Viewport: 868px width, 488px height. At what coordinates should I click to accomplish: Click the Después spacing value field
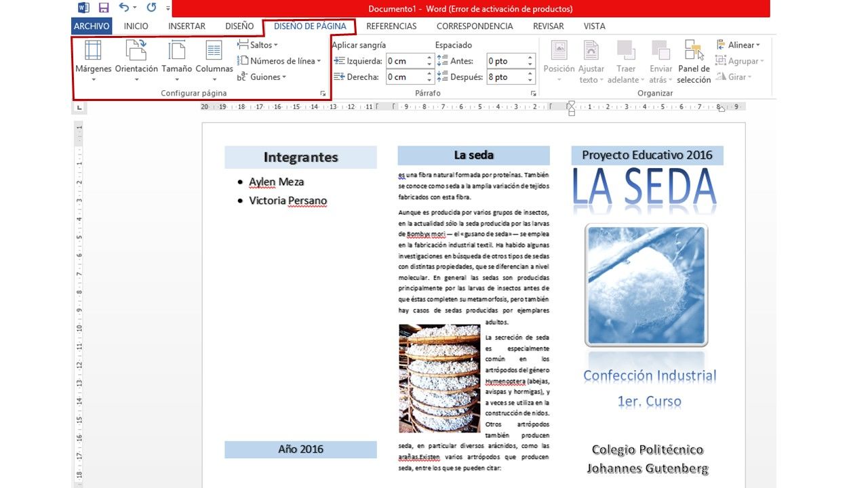pos(505,77)
